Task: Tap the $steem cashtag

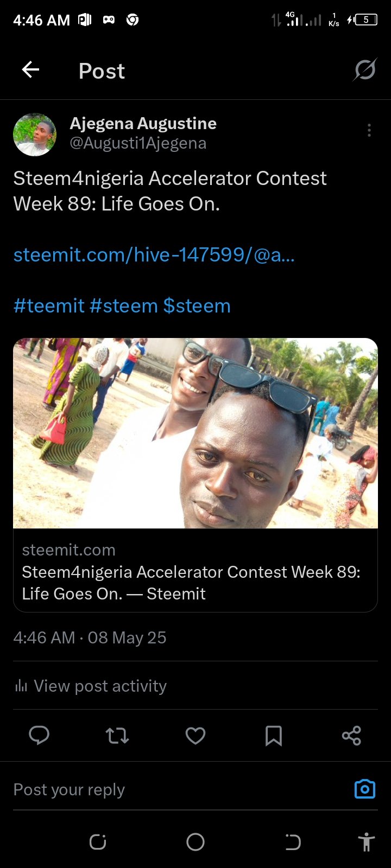Action: (x=197, y=306)
